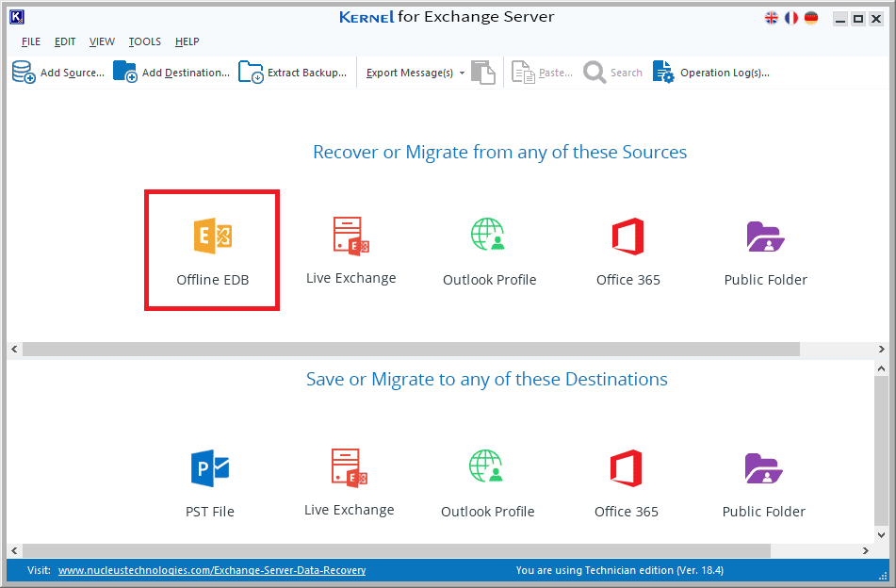
Task: Switch language to German flag
Action: pyautogui.click(x=811, y=18)
